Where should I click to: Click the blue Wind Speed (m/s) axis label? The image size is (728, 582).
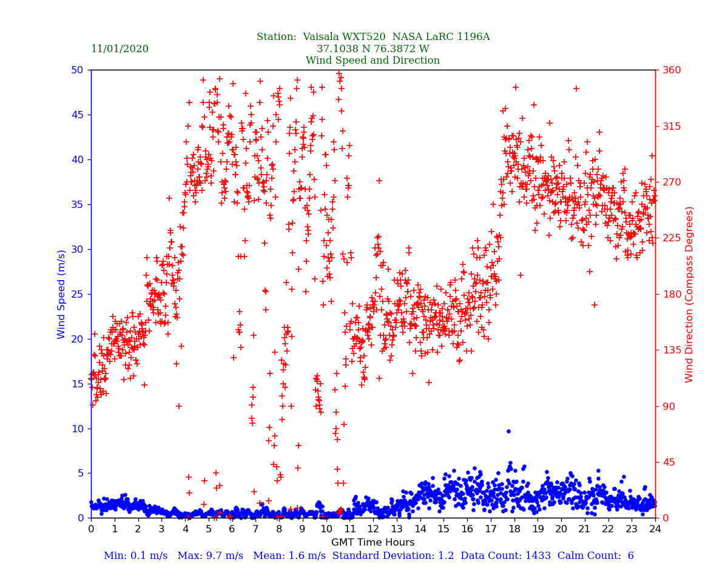(61, 294)
